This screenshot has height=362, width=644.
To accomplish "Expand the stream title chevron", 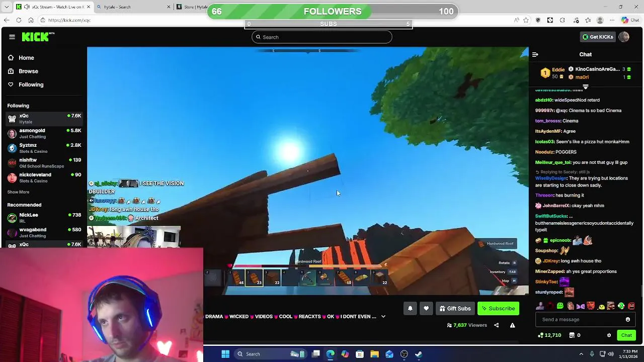I will (383, 317).
